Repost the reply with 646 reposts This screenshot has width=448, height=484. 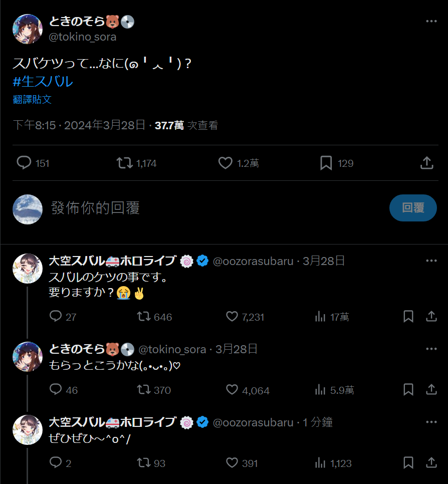[143, 317]
